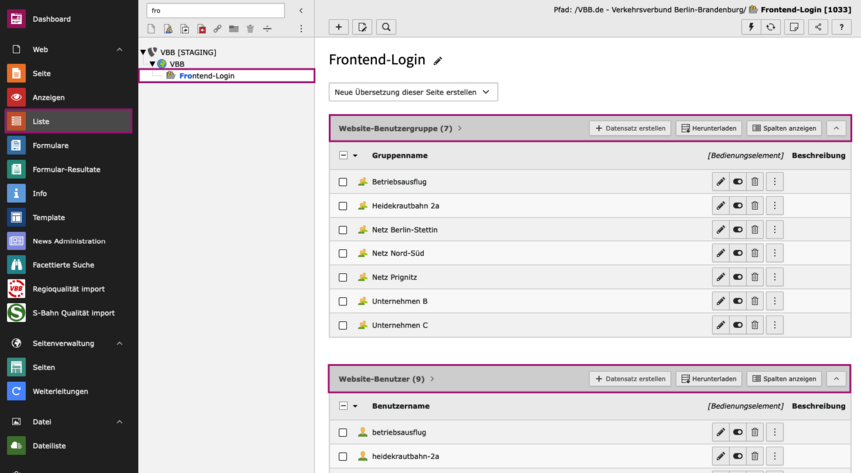Collapse the Seitenverwaltung module group
The image size is (861, 473).
119,343
